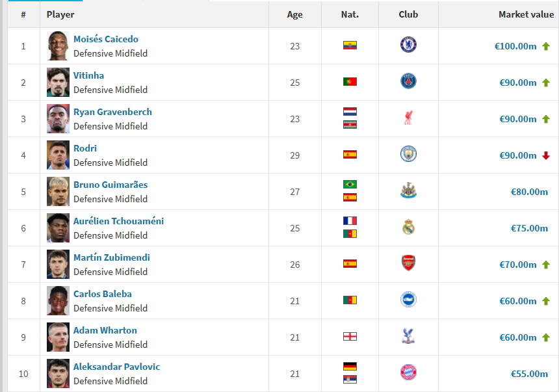Click the England flag in Adam Wharton's row

(x=350, y=337)
